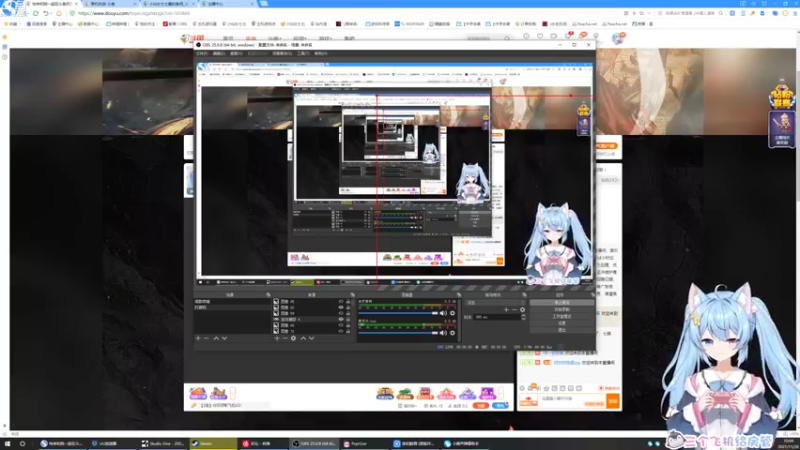Click Start Recording in OBS Controls
This screenshot has height=450, width=800.
point(562,310)
